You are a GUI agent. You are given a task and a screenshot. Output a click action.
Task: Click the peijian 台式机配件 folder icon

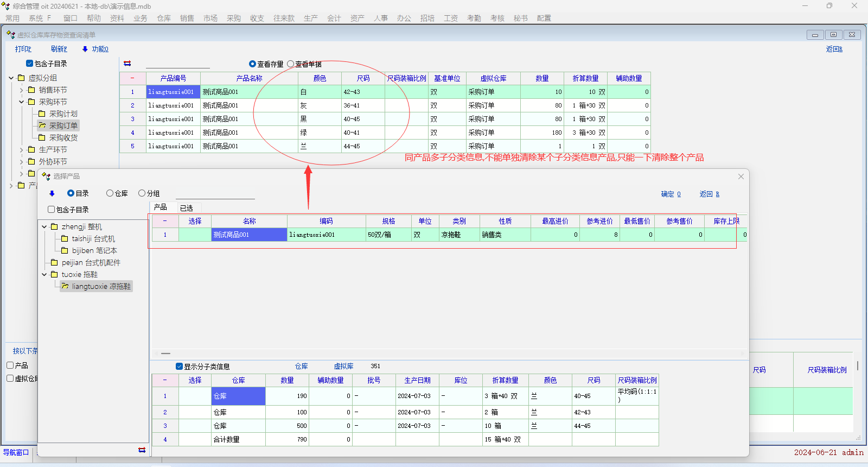(x=54, y=262)
